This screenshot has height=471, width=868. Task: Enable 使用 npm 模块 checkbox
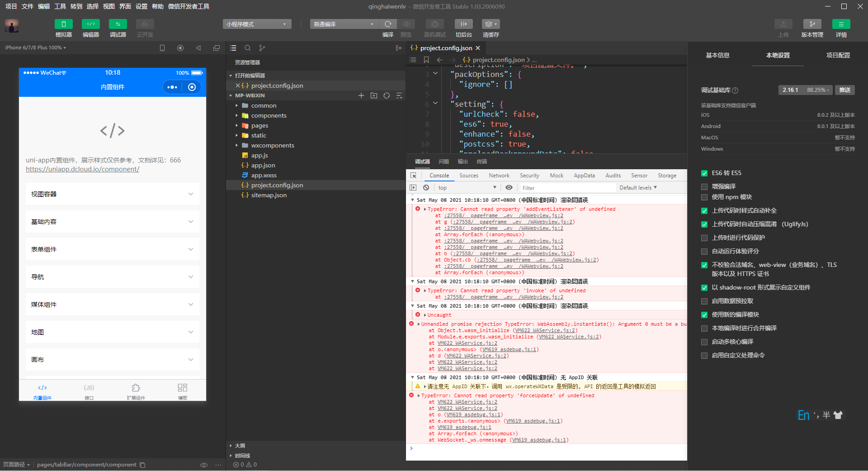pos(704,197)
